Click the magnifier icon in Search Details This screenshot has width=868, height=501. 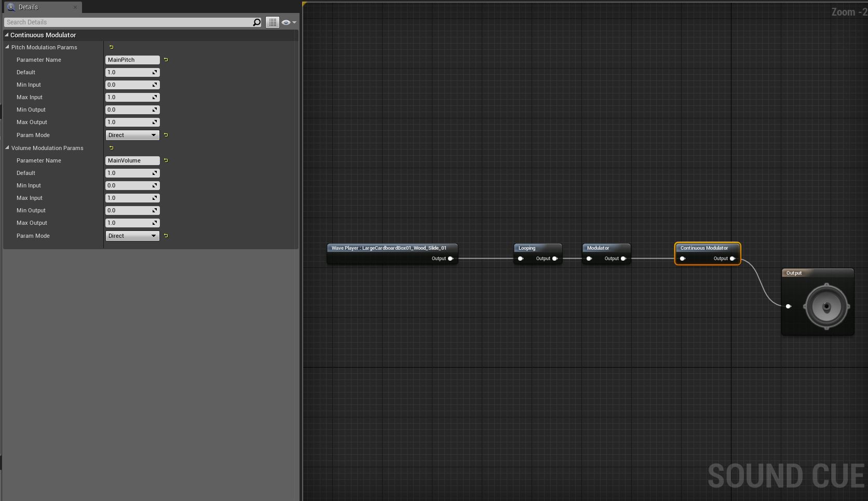point(256,22)
